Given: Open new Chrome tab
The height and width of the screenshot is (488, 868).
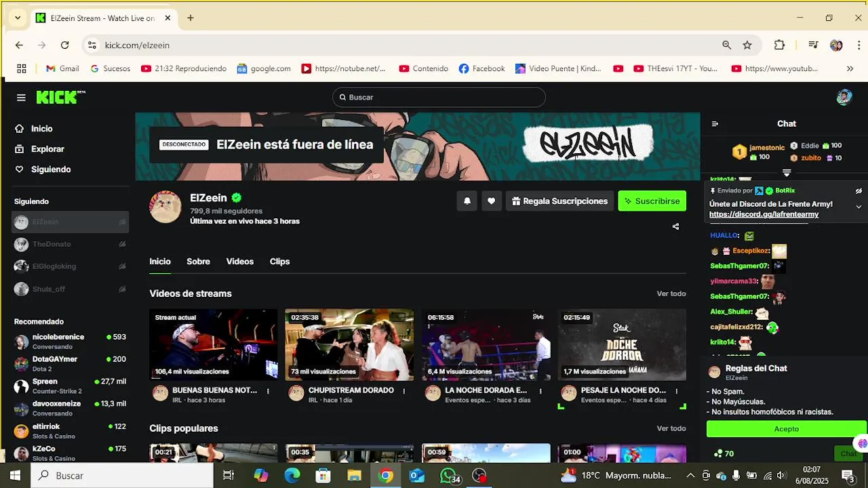Looking at the screenshot, I should [191, 18].
